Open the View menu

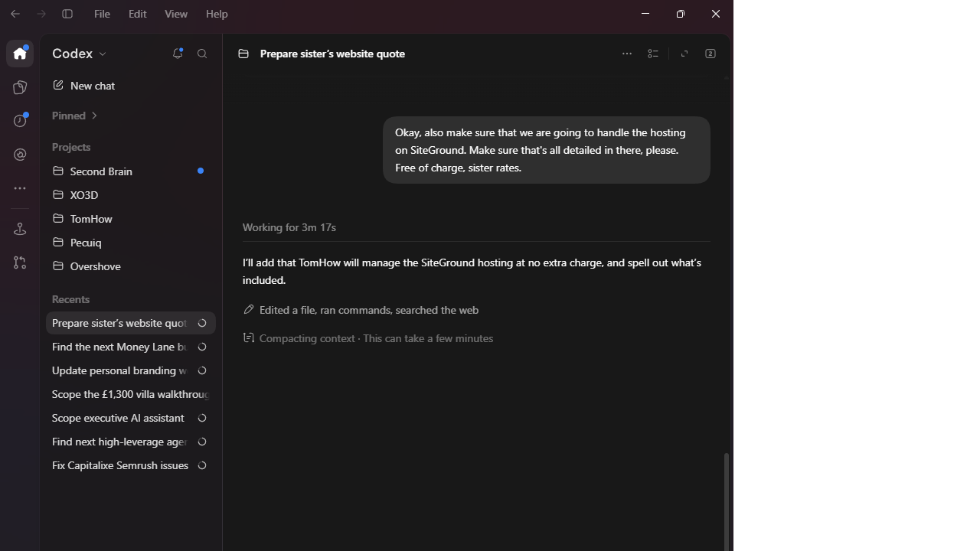[x=176, y=14]
